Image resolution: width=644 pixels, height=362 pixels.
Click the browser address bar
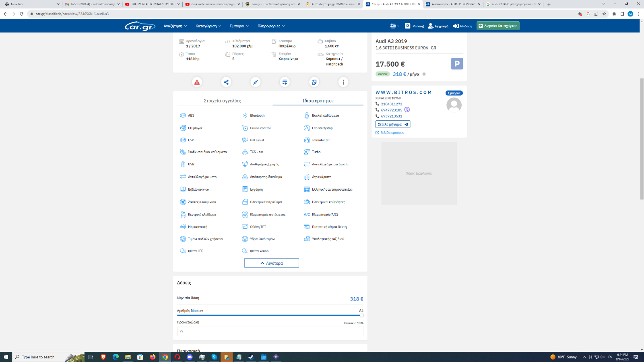(302, 14)
